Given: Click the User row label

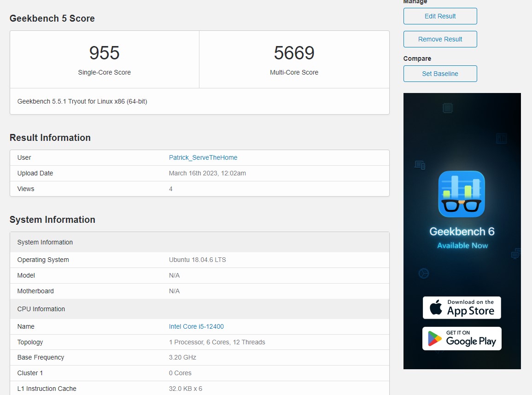Looking at the screenshot, I should tap(24, 157).
